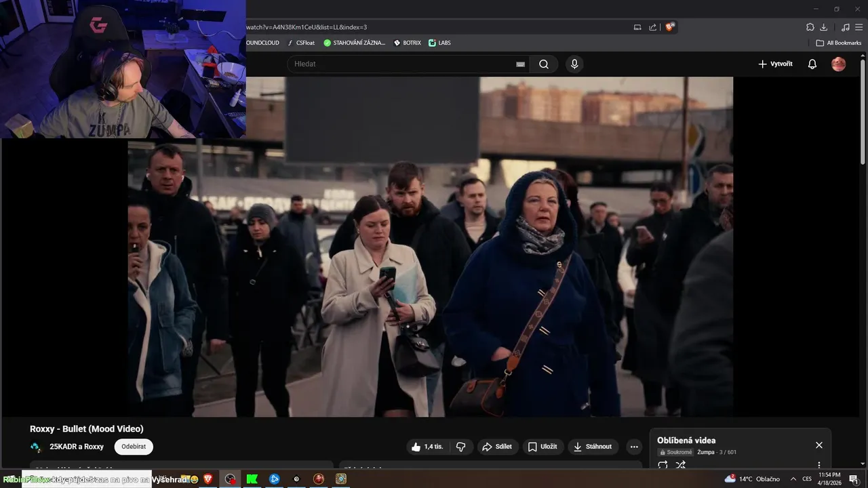Viewport: 868px width, 488px height.
Task: Open browser downloads icon
Action: point(823,27)
